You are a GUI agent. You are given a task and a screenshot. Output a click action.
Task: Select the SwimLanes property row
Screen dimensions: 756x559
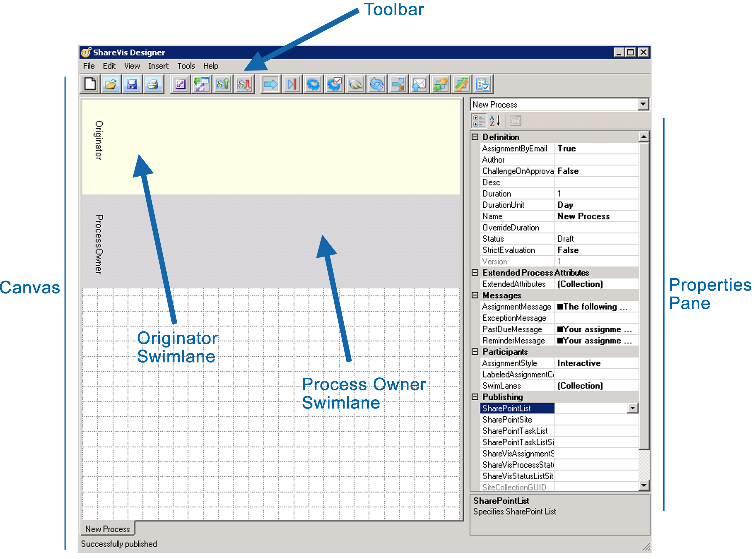[x=559, y=386]
